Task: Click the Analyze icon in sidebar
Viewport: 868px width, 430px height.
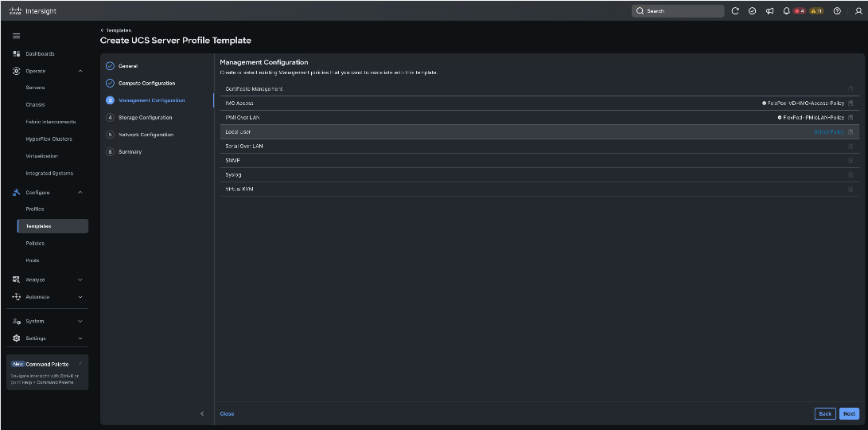Action: 17,279
